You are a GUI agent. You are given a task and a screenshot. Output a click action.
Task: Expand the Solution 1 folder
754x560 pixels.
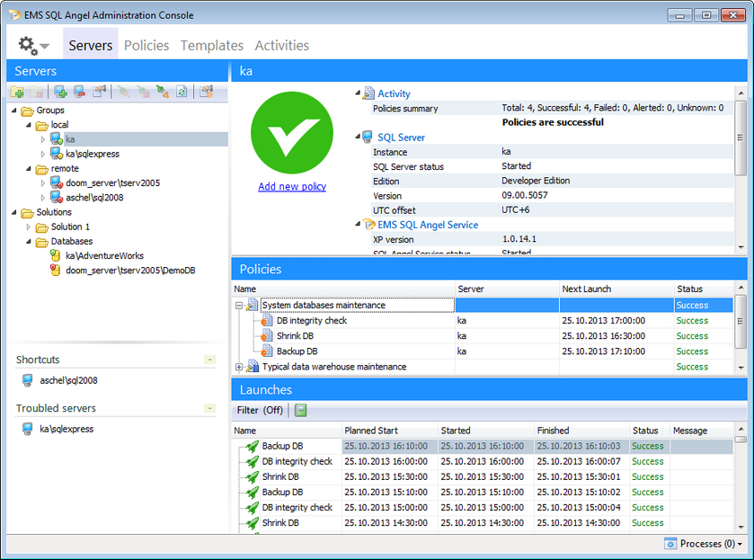click(29, 227)
